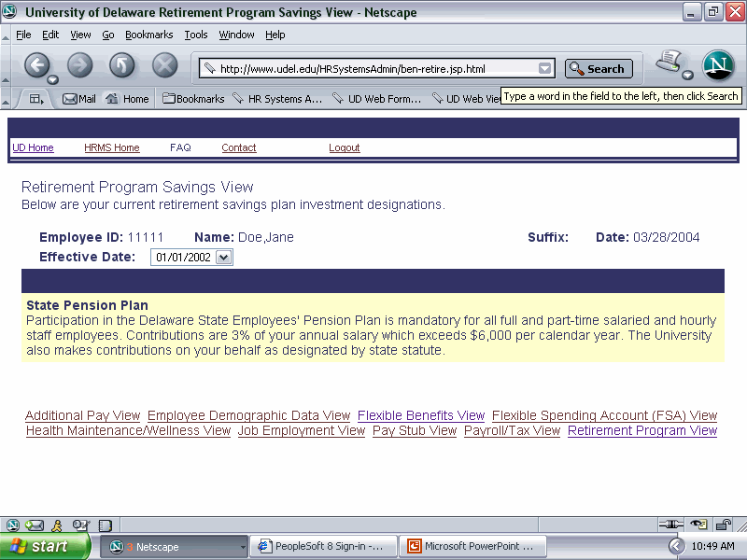Viewport: 747px width, 560px height.
Task: Open the Effective Date dropdown
Action: coord(223,258)
